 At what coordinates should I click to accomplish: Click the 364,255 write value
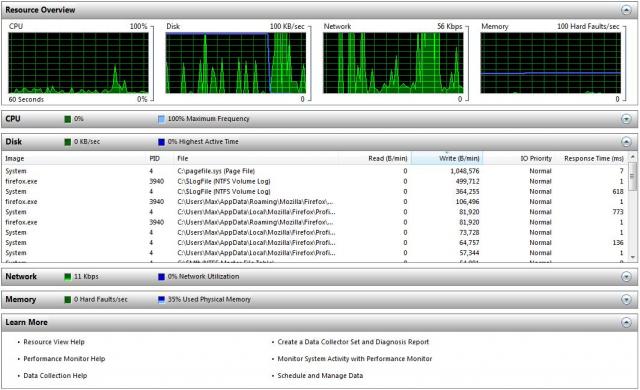point(468,191)
